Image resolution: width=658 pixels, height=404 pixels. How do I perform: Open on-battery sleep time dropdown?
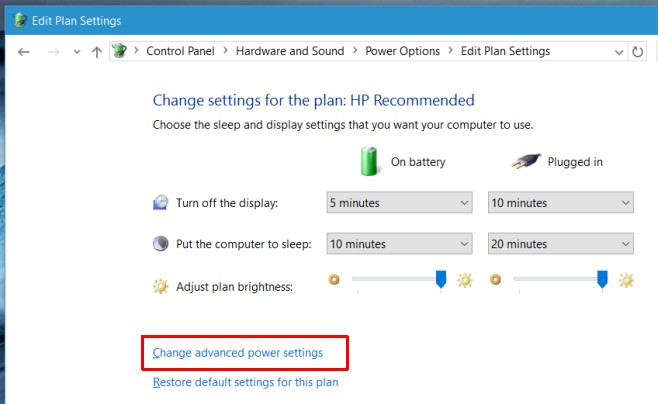[x=400, y=244]
